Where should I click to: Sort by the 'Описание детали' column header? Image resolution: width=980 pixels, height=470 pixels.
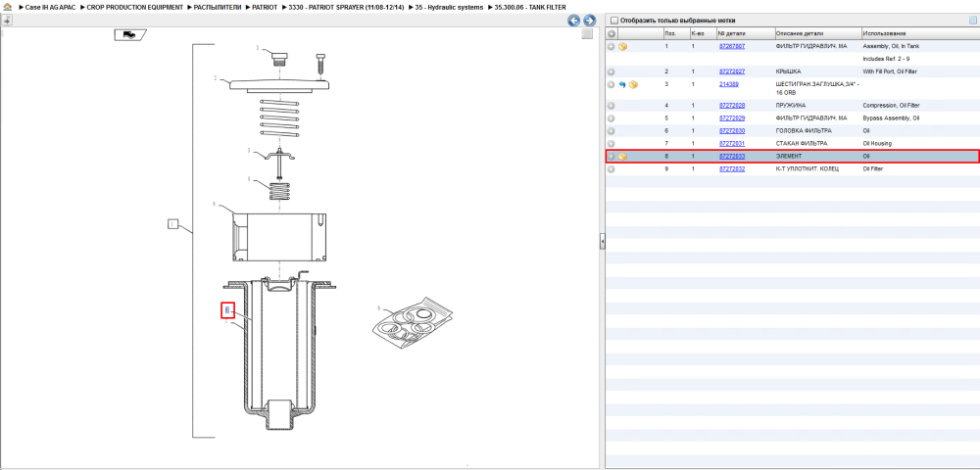[817, 33]
